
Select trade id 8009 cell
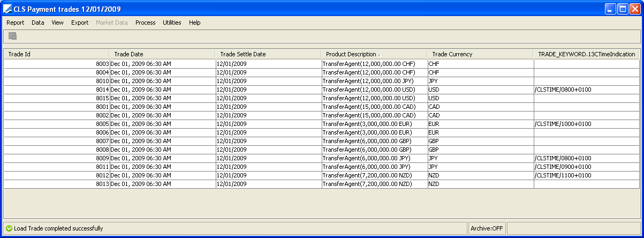click(x=56, y=158)
